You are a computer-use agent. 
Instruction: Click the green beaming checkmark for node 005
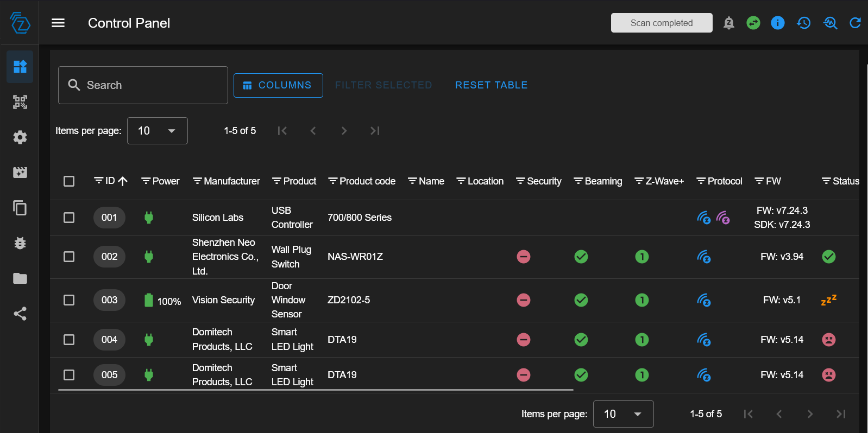pyautogui.click(x=581, y=375)
